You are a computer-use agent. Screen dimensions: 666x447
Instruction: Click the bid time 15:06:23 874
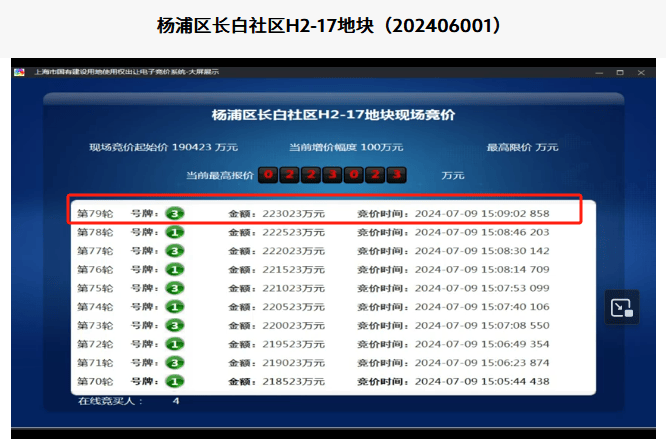point(515,363)
